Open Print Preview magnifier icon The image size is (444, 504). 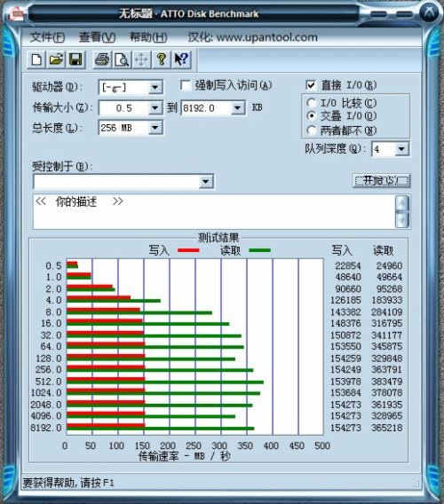tap(122, 59)
